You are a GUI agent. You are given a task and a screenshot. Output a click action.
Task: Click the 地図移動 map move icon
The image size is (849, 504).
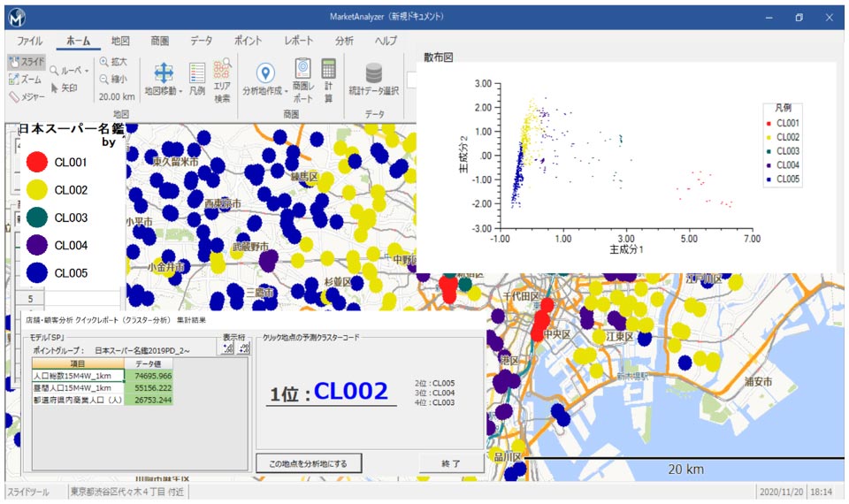[x=163, y=73]
